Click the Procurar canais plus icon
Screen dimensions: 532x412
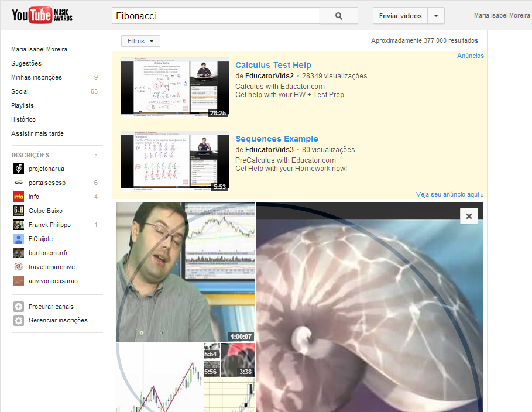coord(19,307)
